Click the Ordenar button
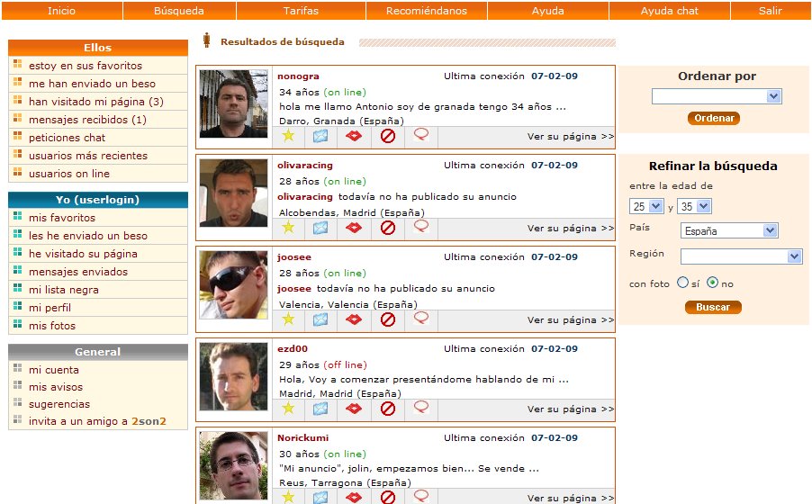Viewport: 812px width, 504px height. click(714, 118)
